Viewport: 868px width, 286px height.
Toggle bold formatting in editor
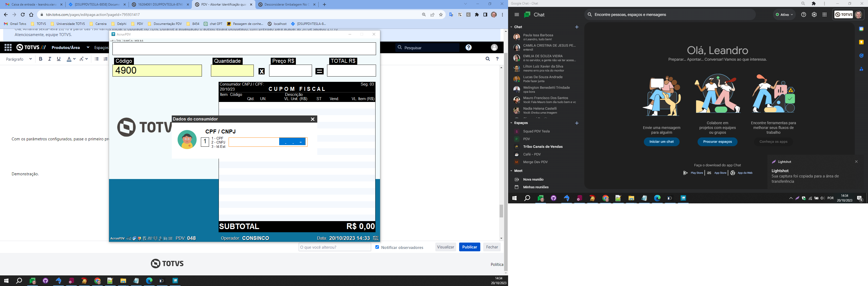pyautogui.click(x=40, y=59)
